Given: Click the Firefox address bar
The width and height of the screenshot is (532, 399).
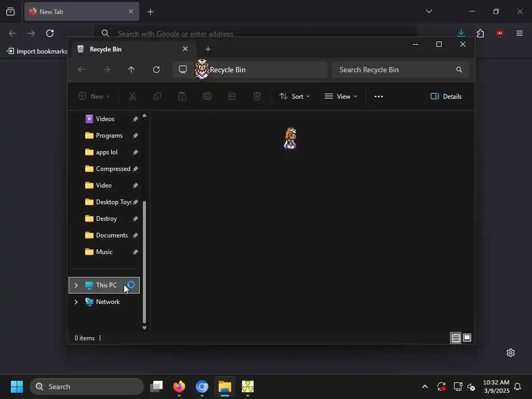Looking at the screenshot, I should pyautogui.click(x=256, y=33).
